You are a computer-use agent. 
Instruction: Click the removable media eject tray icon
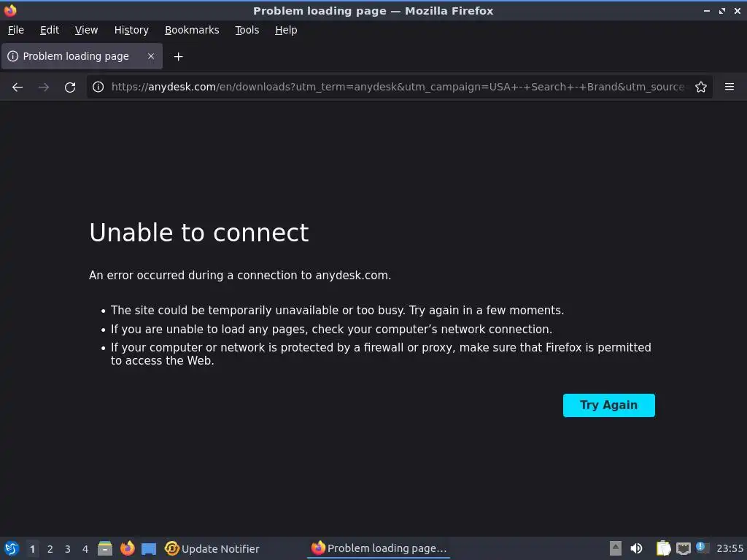click(x=616, y=548)
